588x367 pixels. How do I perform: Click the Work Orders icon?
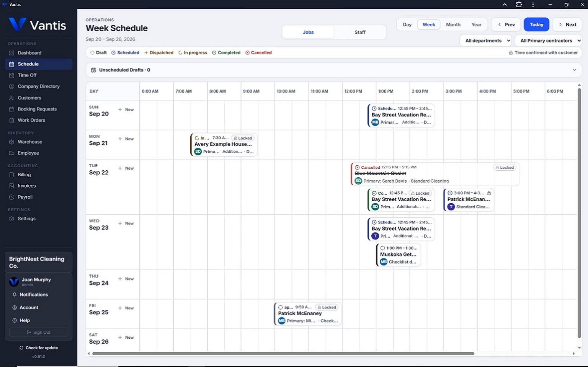pyautogui.click(x=11, y=120)
